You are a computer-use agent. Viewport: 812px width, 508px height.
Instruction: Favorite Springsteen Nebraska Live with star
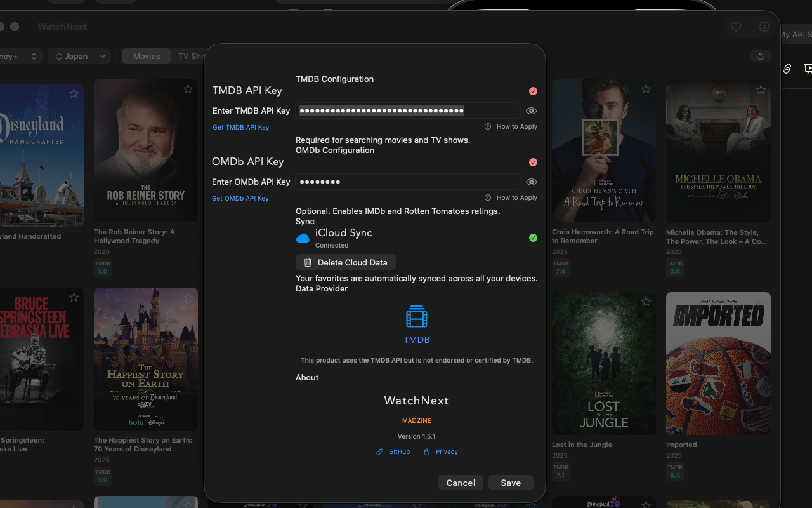pos(74,297)
